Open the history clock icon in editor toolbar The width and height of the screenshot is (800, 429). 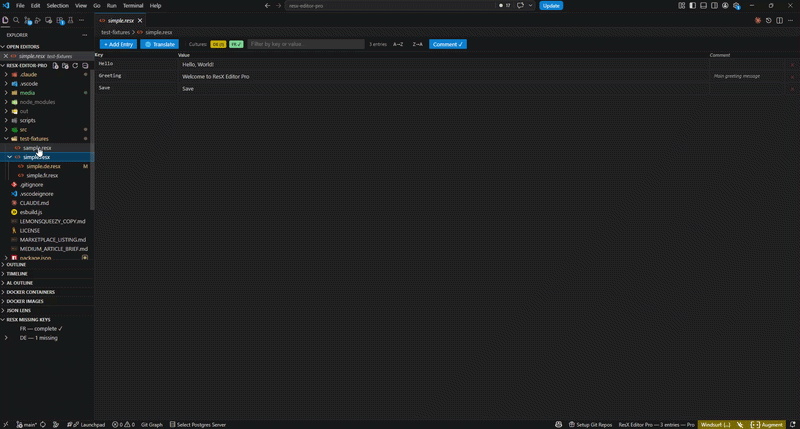tap(768, 20)
